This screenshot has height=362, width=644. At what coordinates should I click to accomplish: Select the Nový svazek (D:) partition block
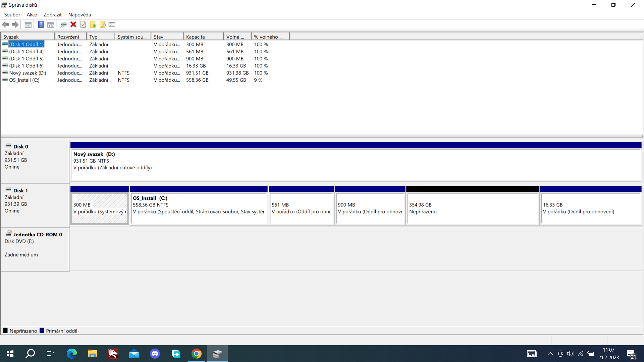[356, 164]
